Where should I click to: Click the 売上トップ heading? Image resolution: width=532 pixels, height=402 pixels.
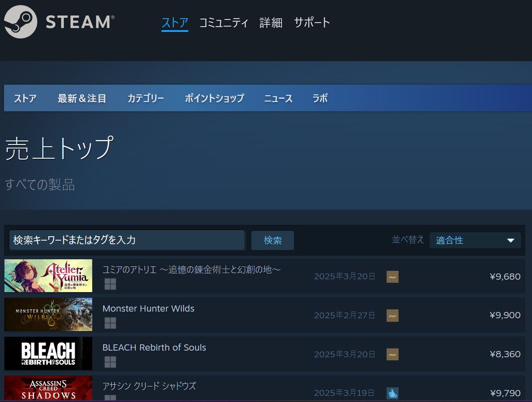(x=59, y=148)
